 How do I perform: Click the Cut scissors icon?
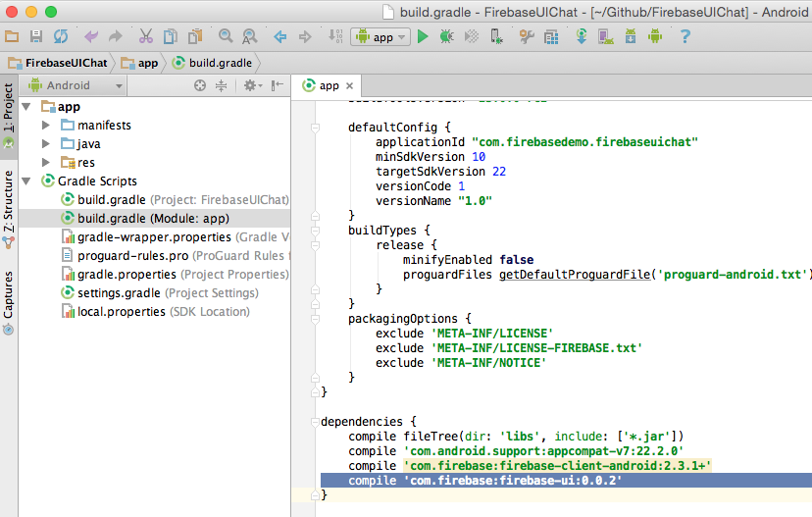coord(146,36)
